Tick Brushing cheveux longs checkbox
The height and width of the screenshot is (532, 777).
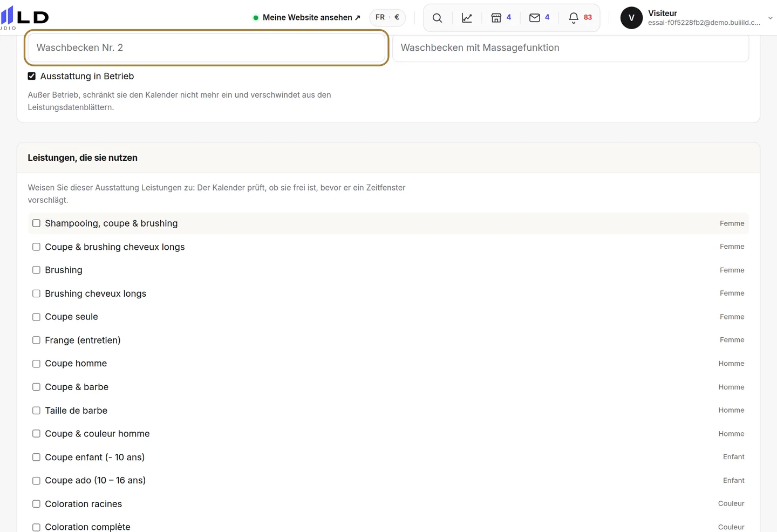[x=36, y=294]
